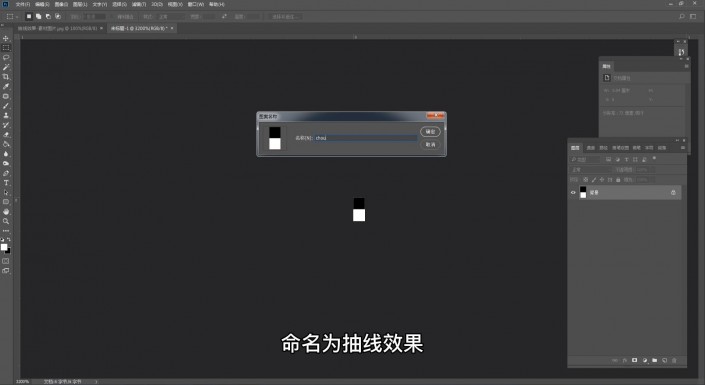Click the 取消 button in pattern name dialog

point(430,144)
